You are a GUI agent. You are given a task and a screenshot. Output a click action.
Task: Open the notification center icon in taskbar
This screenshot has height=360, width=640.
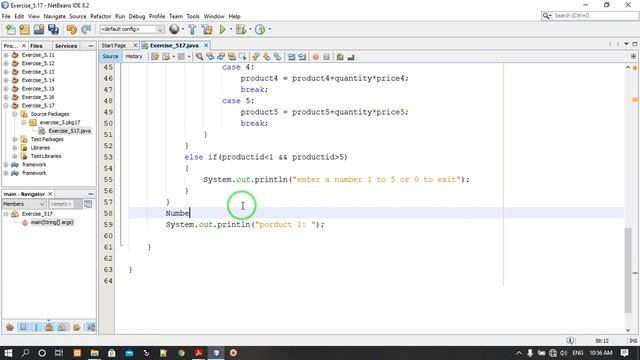click(624, 353)
